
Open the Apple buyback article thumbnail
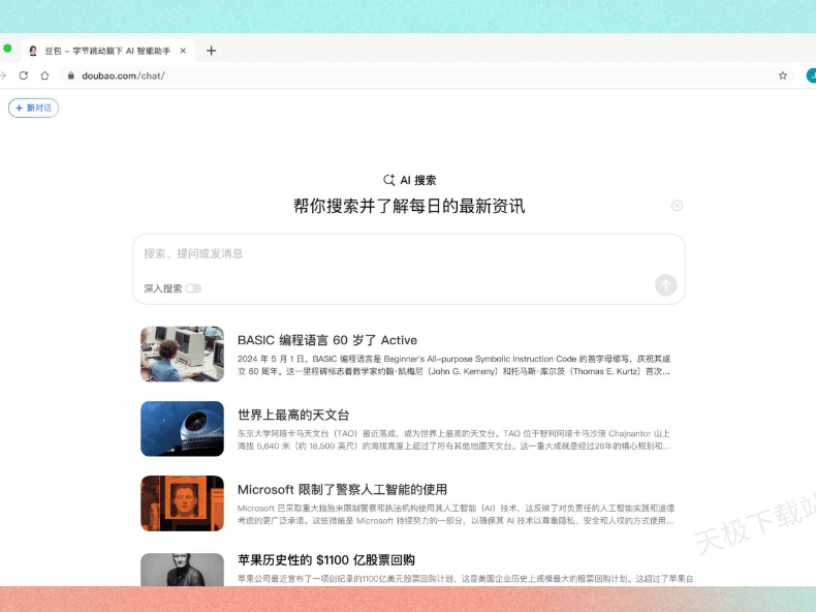coord(182,569)
